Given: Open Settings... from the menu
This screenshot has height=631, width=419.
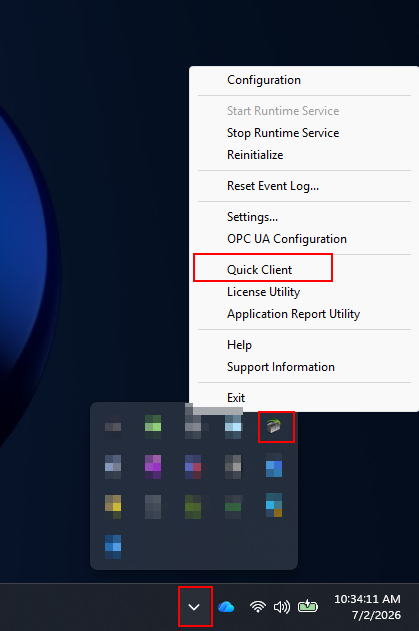Looking at the screenshot, I should 252,217.
